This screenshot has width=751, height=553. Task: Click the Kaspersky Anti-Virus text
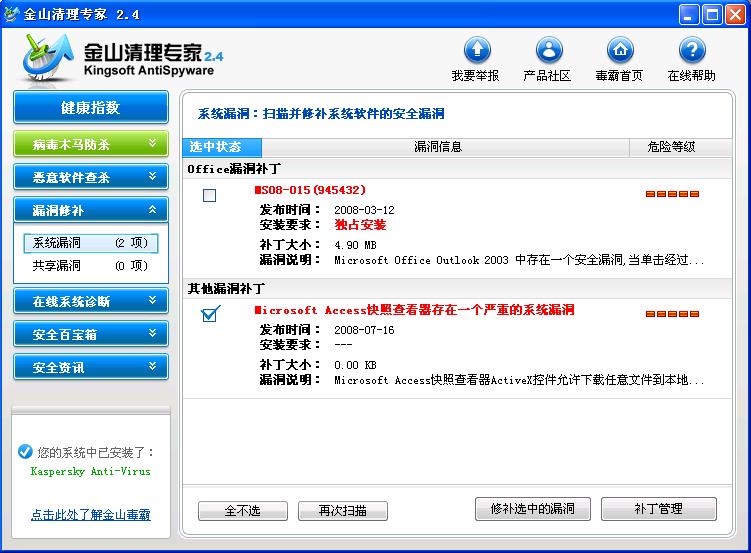tap(91, 472)
